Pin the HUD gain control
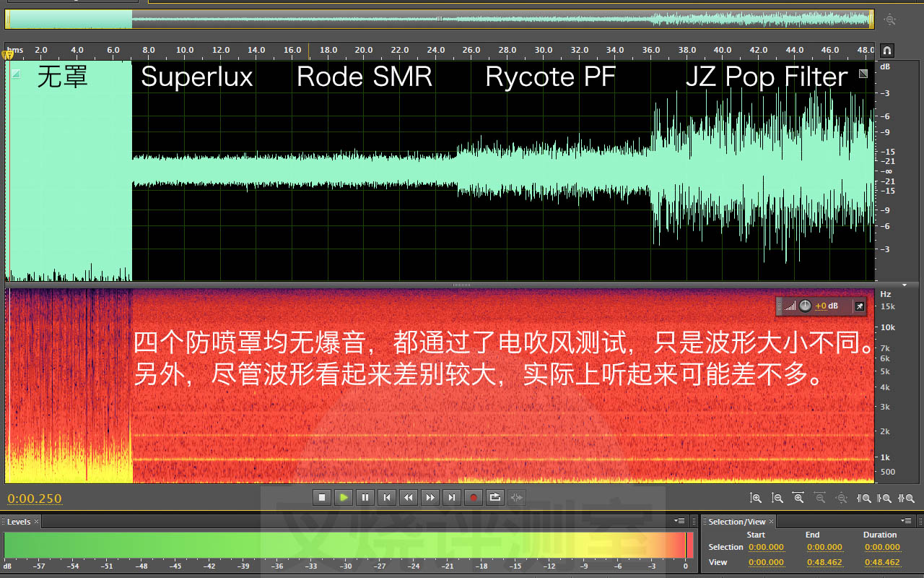The image size is (924, 578). (x=859, y=306)
